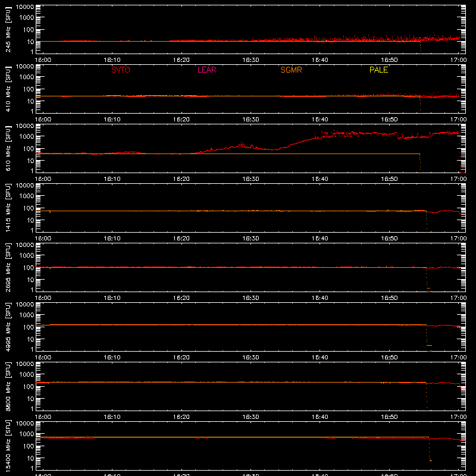Select the 8800 MHz [SFU] axis title
The image size is (476, 476).
click(x=8, y=386)
